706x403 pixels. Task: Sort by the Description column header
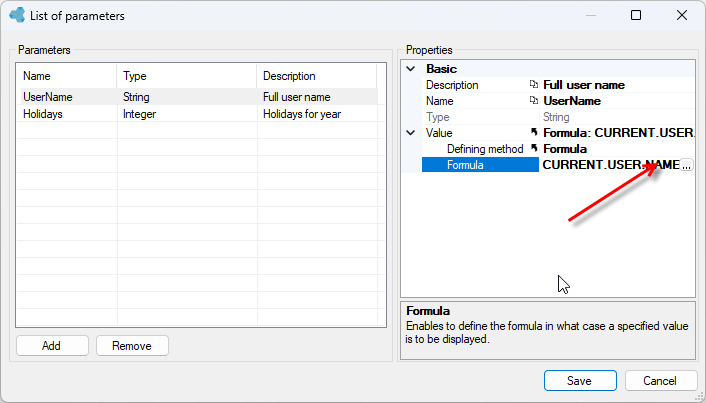(x=317, y=76)
